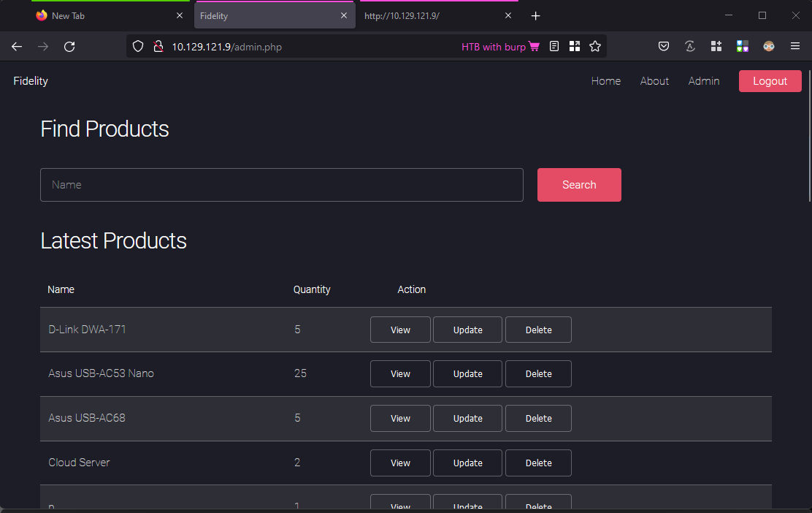
Task: Bookmark this page with the star icon
Action: [x=595, y=47]
